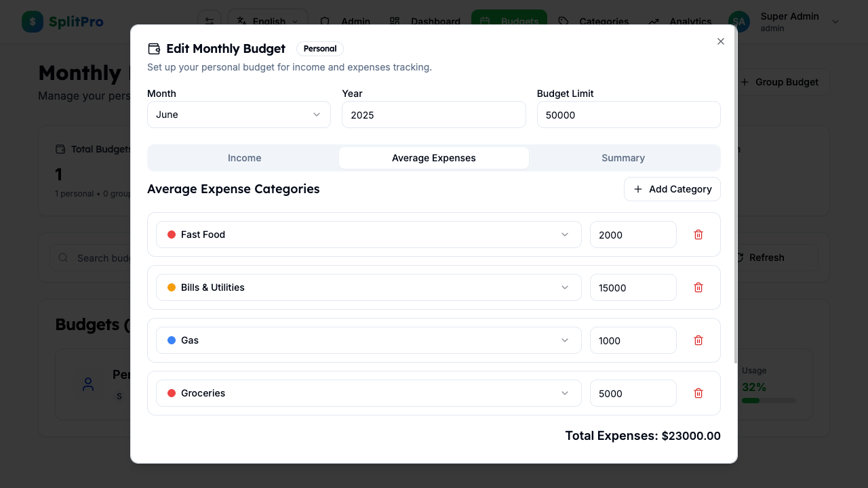
Task: Click the SplitPro dollar logo
Action: (32, 21)
